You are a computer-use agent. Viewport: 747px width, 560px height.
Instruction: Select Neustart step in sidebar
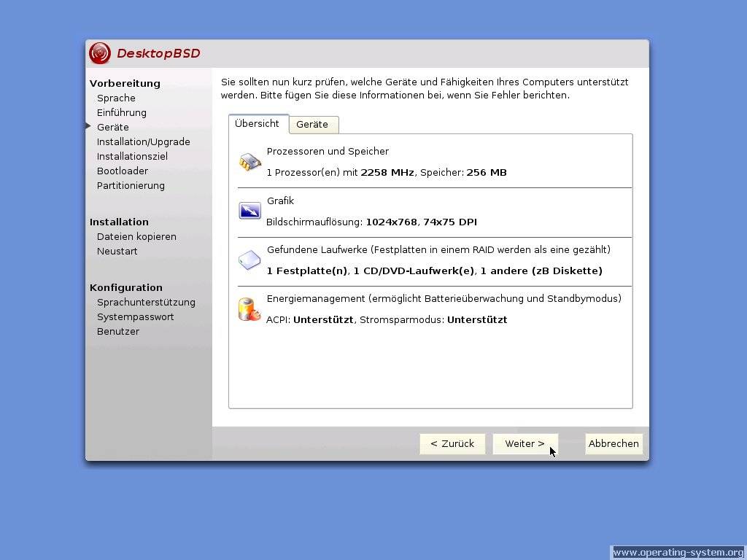[117, 252]
